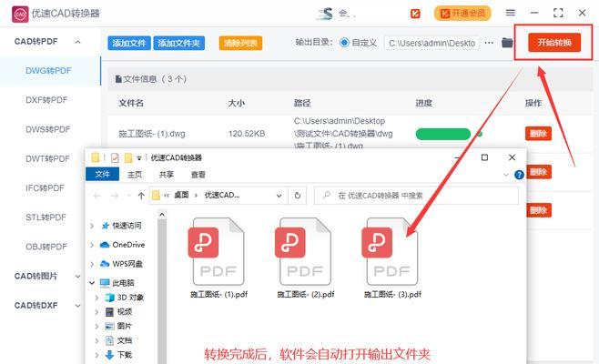Select DWS转PDF in the sidebar
The height and width of the screenshot is (364, 599).
point(47,129)
